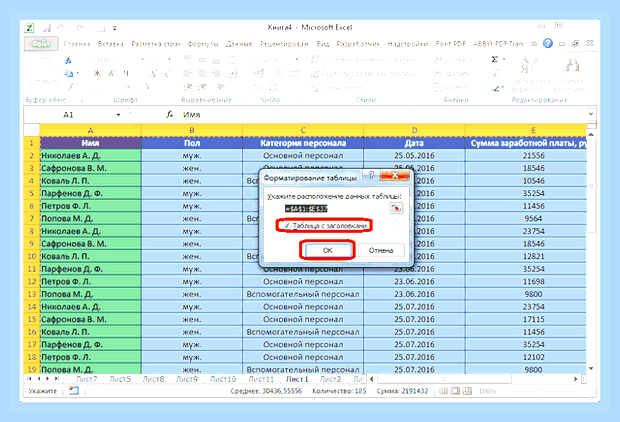Open Conditional Formatting dropdown in Styles
Image resolution: width=620 pixels, height=422 pixels.
362,60
